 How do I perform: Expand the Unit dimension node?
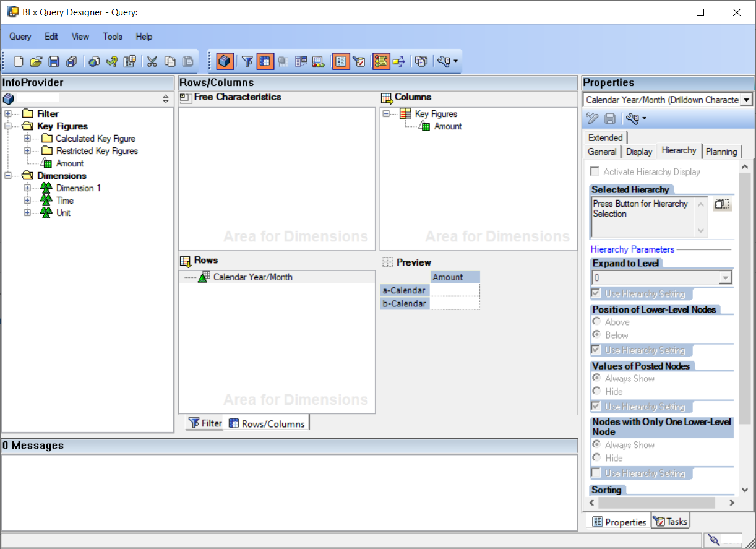coord(27,212)
